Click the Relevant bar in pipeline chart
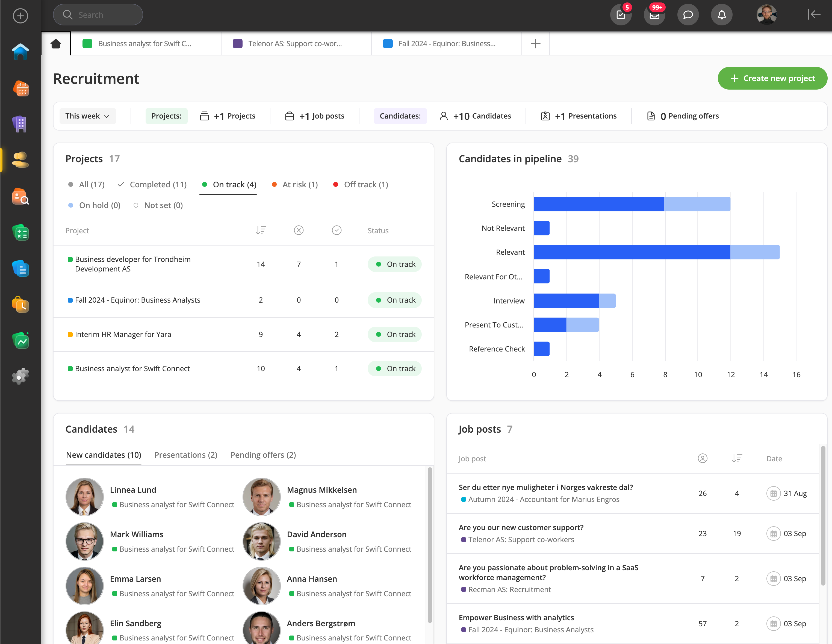The image size is (832, 644). [x=632, y=252]
